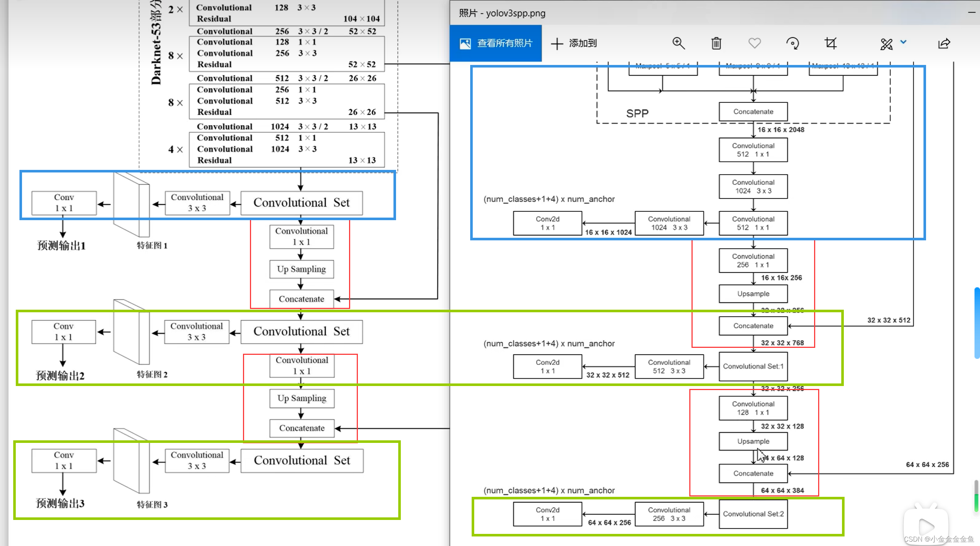The height and width of the screenshot is (546, 980).
Task: Click the Upsample box below '16 x 16x 256'
Action: click(x=753, y=294)
